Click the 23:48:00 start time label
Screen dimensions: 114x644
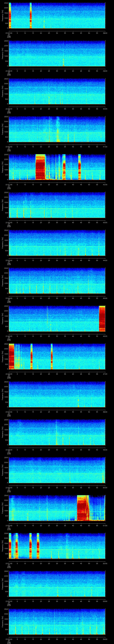click(x=9, y=450)
